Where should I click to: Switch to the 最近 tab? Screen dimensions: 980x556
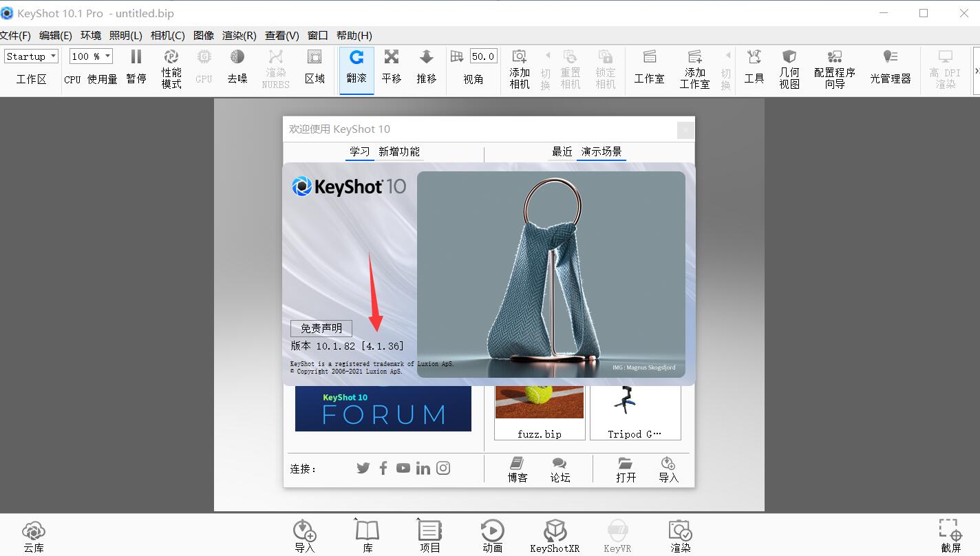coord(562,152)
